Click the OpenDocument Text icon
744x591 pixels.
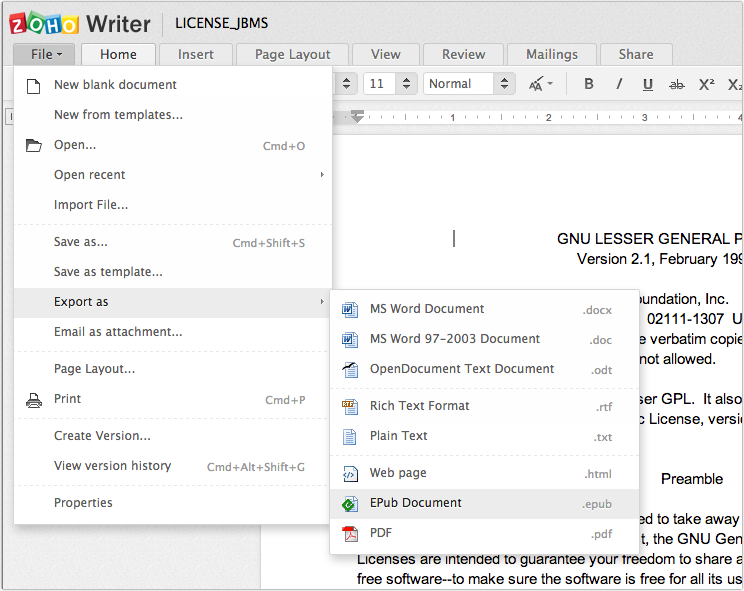point(350,369)
